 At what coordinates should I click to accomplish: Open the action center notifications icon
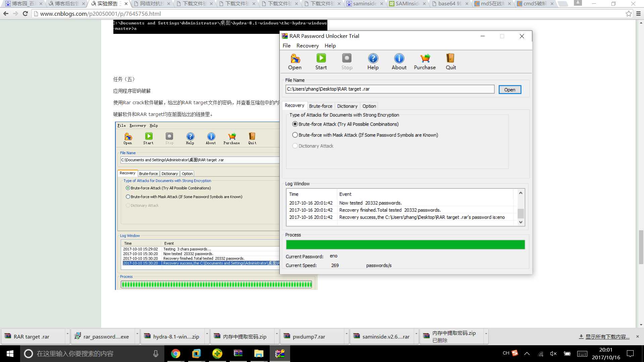pyautogui.click(x=630, y=354)
